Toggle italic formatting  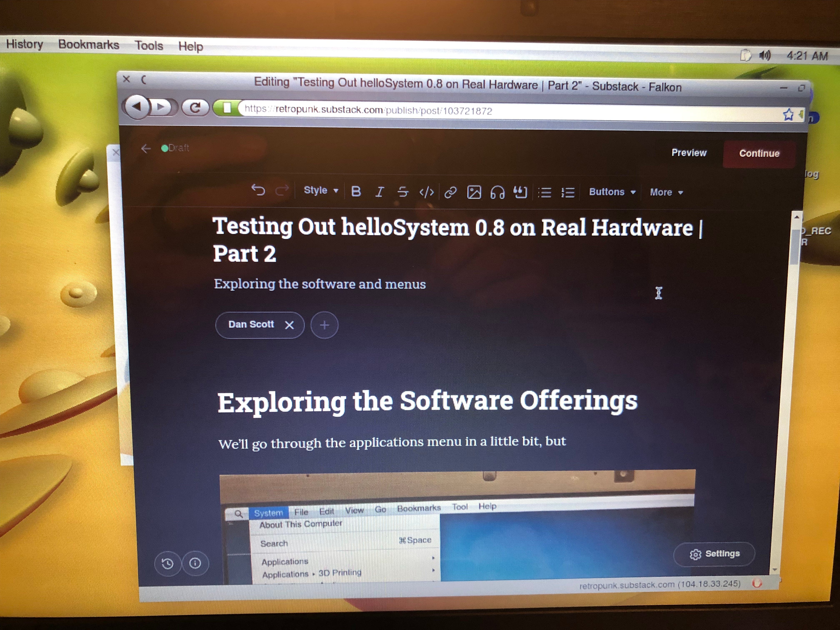click(379, 191)
